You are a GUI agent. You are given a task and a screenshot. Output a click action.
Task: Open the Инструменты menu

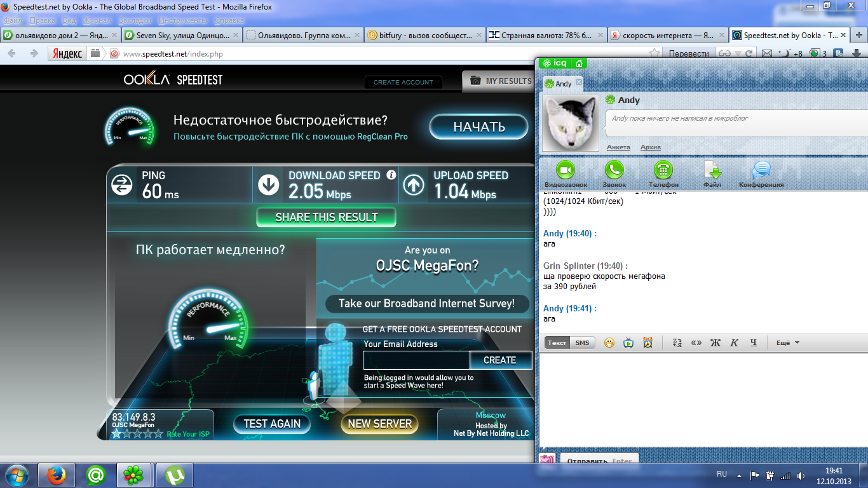(x=182, y=20)
